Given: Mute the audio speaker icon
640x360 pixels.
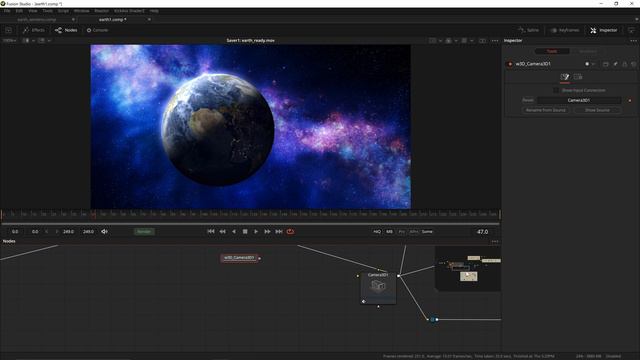Looking at the screenshot, I should point(104,231).
